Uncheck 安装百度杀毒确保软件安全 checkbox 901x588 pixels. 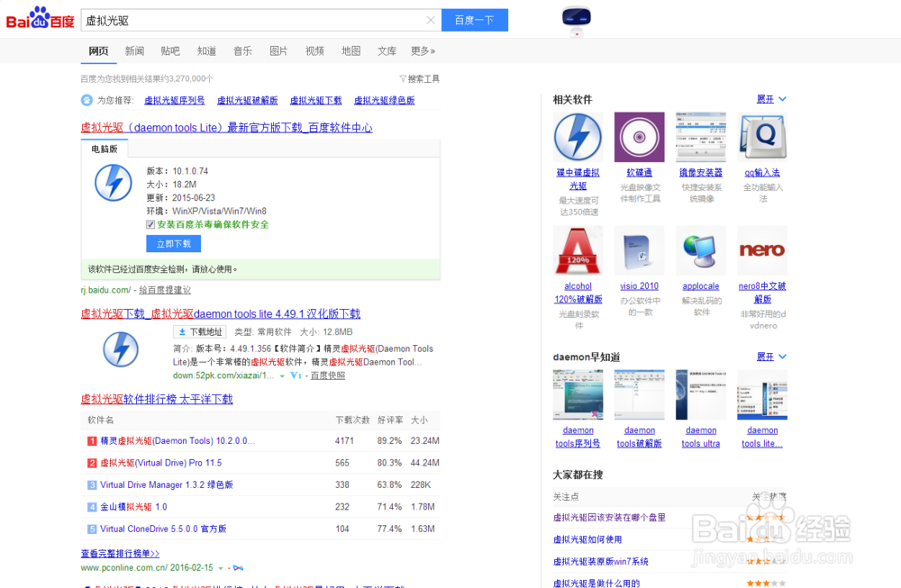[x=150, y=224]
